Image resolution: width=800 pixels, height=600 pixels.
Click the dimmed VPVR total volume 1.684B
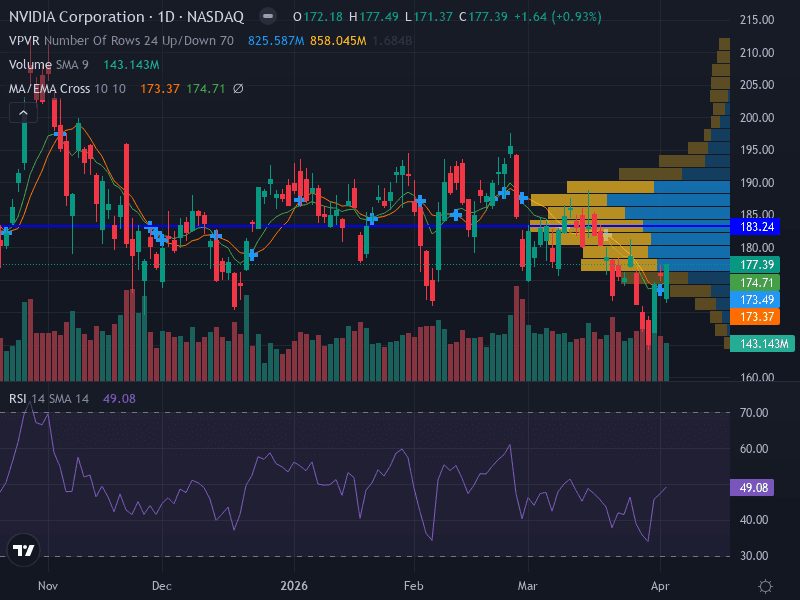point(392,41)
